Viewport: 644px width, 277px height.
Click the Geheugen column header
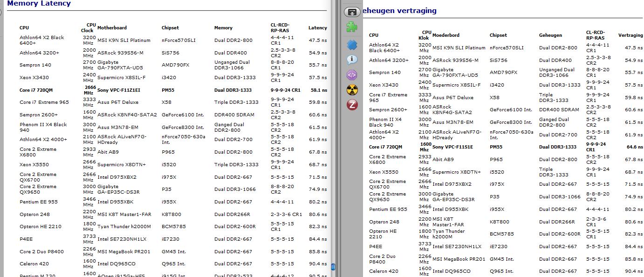tap(550, 35)
